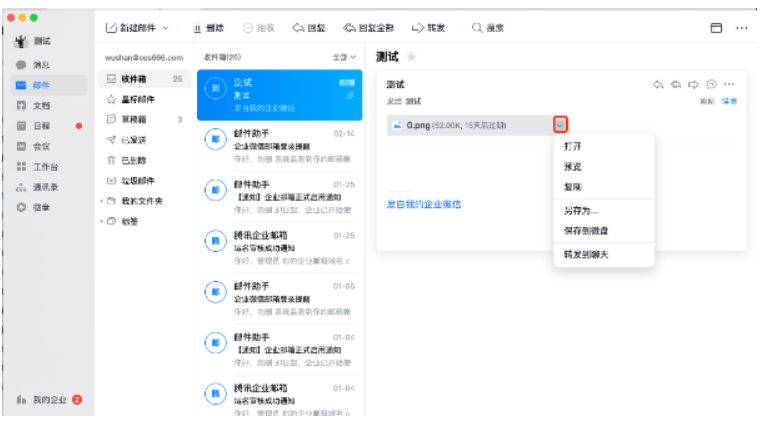Click the 删除 delete toolbar button
Screen dimensions: 767x435
[210, 28]
